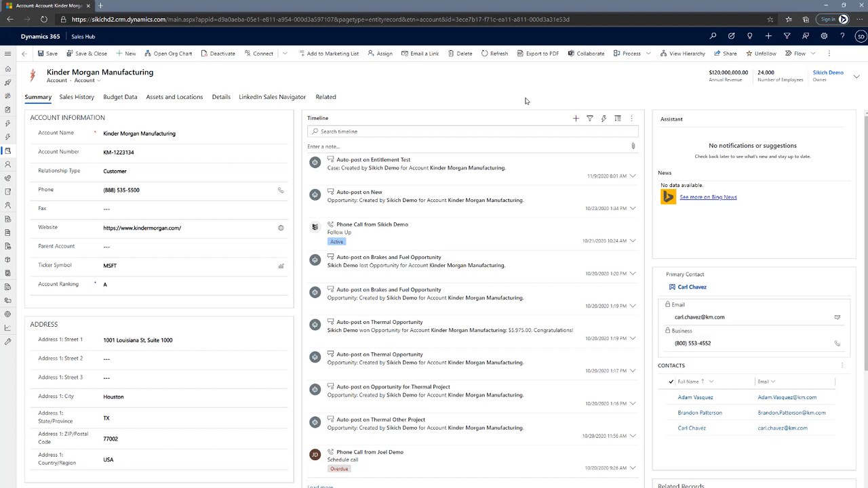Switch to the Sales History tab
868x488 pixels.
tap(77, 97)
